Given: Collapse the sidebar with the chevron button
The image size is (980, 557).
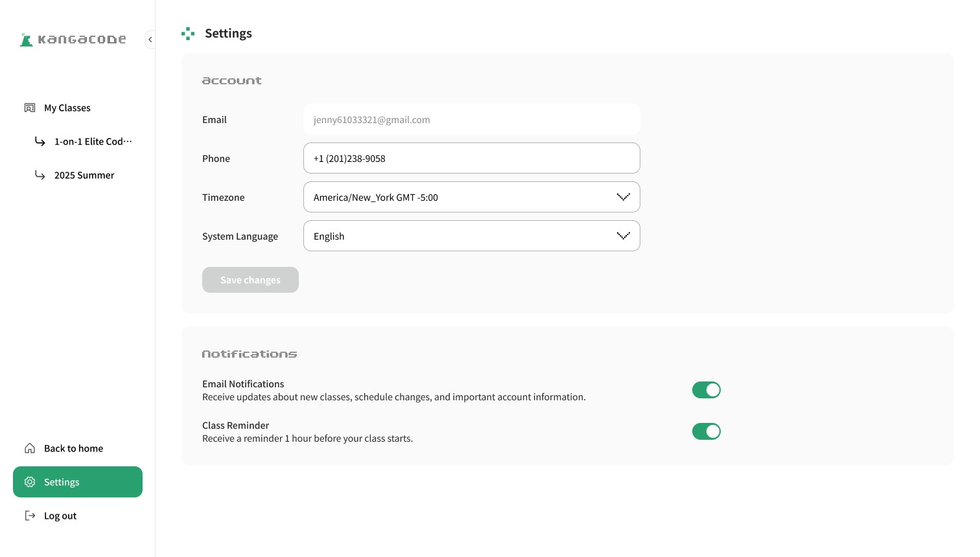Looking at the screenshot, I should 150,40.
